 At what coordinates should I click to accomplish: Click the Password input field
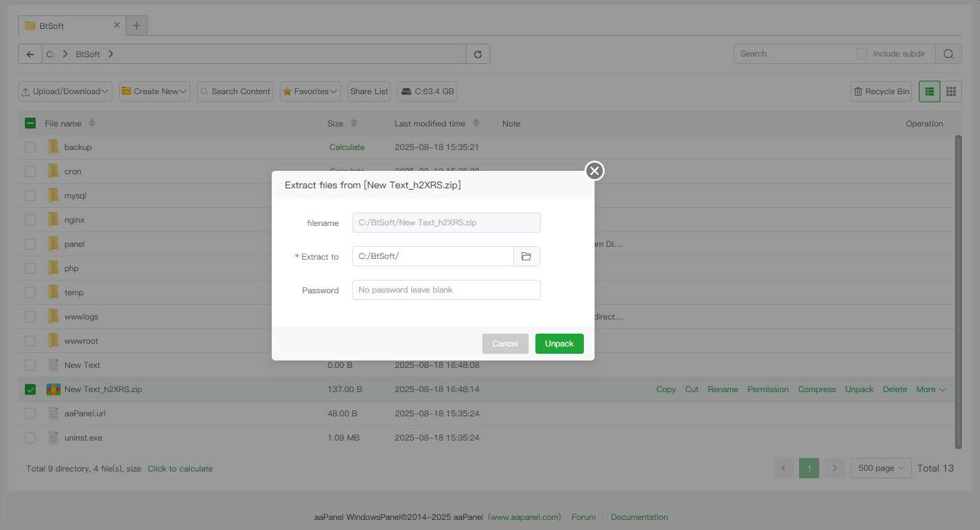[446, 290]
